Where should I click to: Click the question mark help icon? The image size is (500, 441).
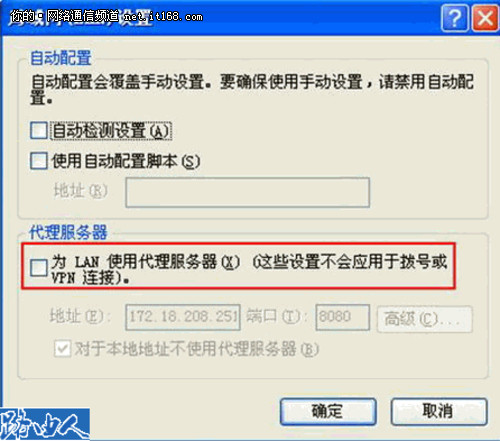coord(454,18)
